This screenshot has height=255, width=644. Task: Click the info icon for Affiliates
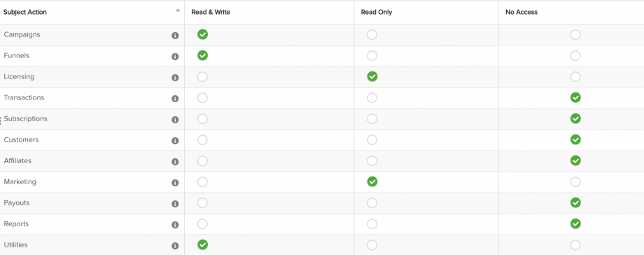[x=175, y=162]
